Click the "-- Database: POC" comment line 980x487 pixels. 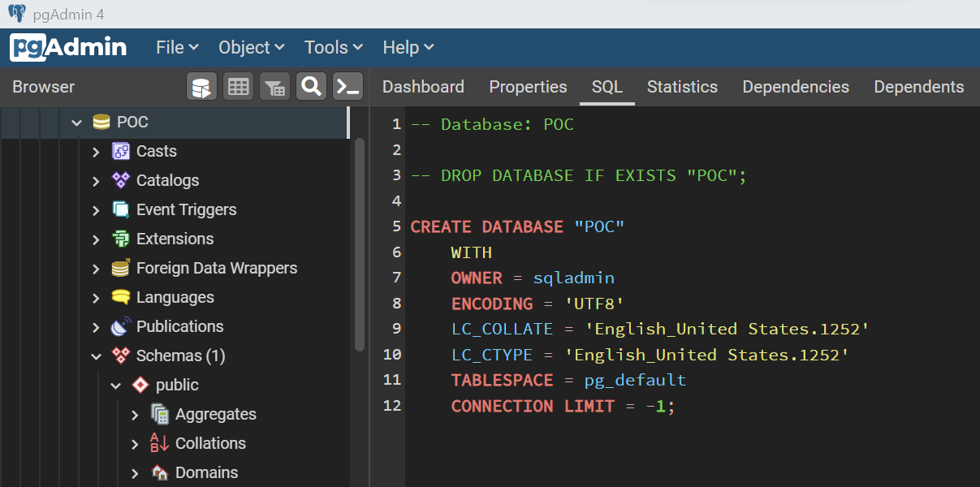pos(492,125)
